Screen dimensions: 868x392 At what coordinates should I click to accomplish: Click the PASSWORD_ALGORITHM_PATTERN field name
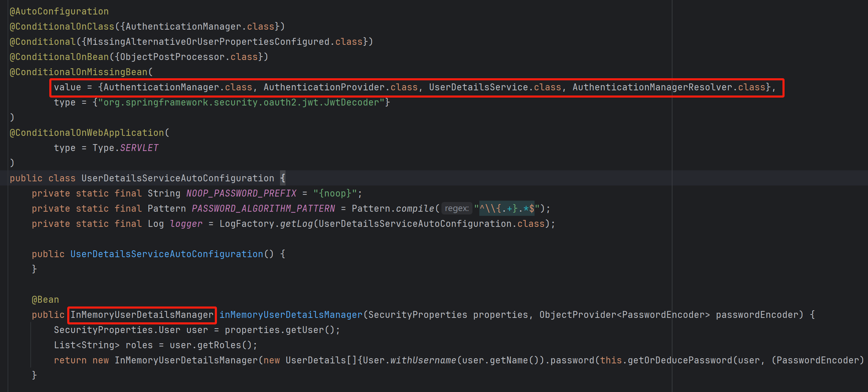[x=263, y=209]
